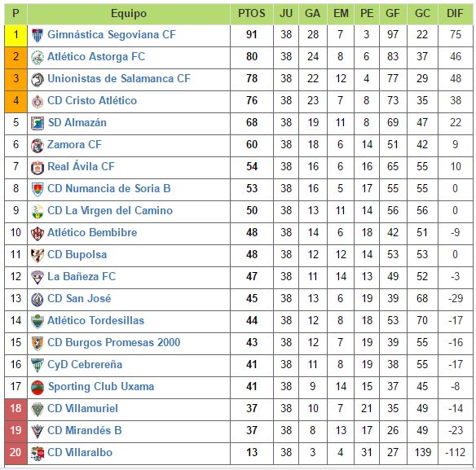
Task: Open the CD La Virgen del Camino link
Action: point(110,211)
